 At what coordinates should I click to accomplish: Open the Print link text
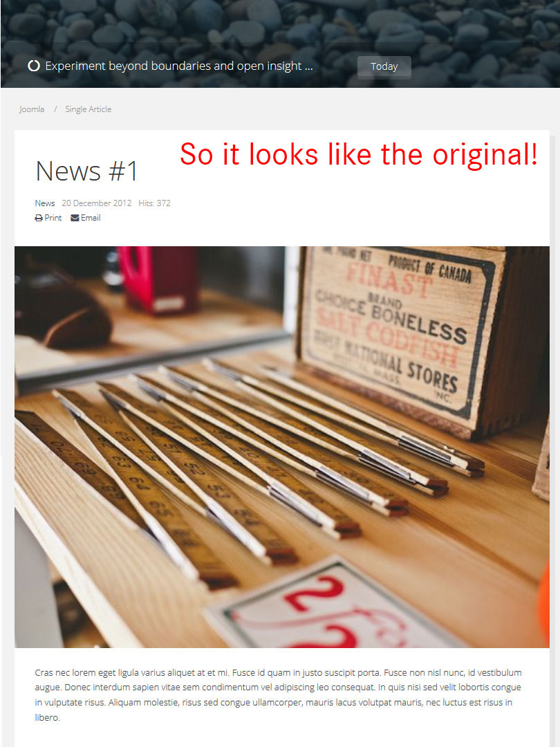[53, 218]
